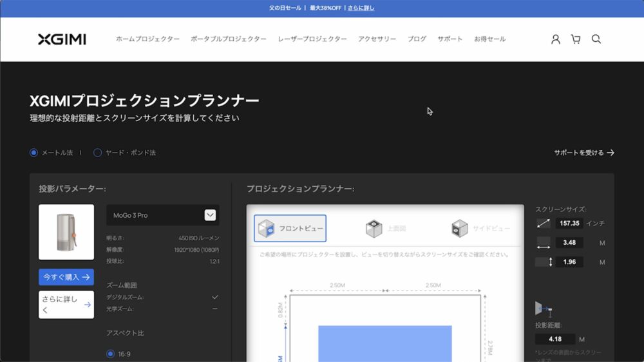Open the shopping cart icon
The width and height of the screenshot is (644, 362).
click(x=576, y=39)
